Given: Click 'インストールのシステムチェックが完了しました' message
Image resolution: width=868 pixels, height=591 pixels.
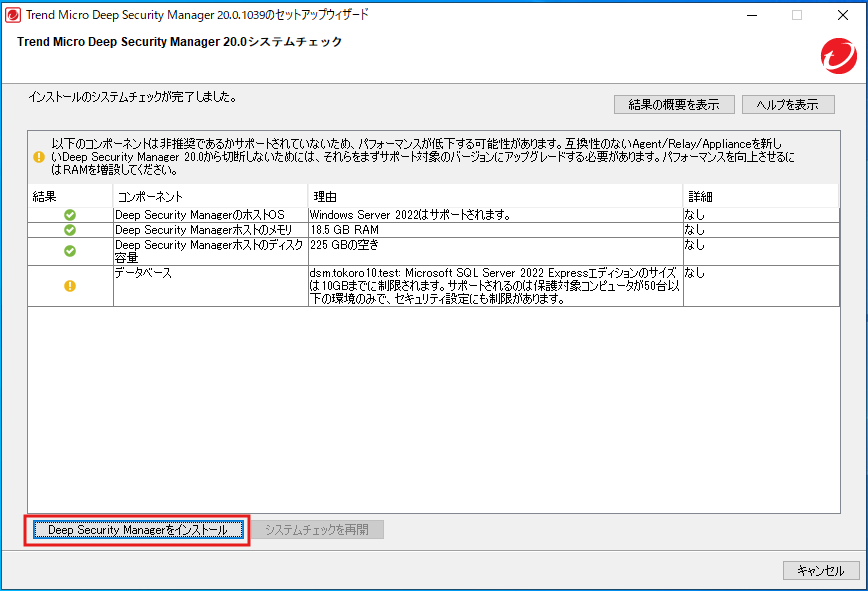Looking at the screenshot, I should pyautogui.click(x=133, y=97).
